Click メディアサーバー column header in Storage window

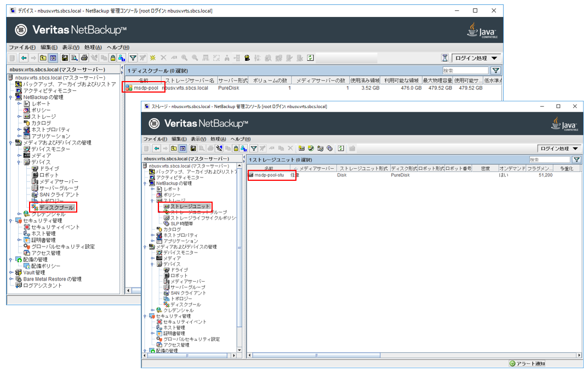(x=313, y=169)
